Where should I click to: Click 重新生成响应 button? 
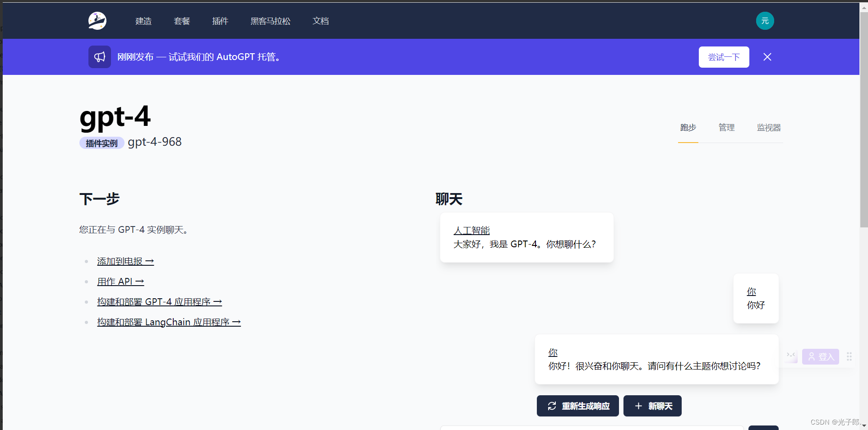pos(577,406)
